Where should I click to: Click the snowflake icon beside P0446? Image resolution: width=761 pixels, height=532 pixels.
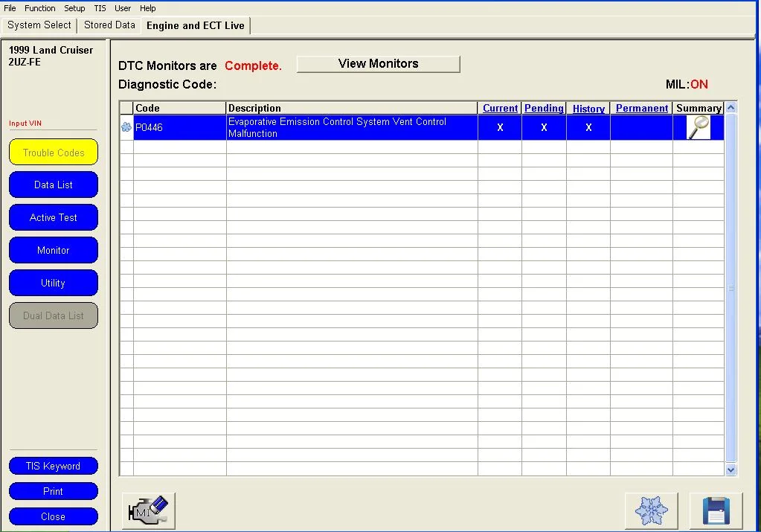[126, 127]
